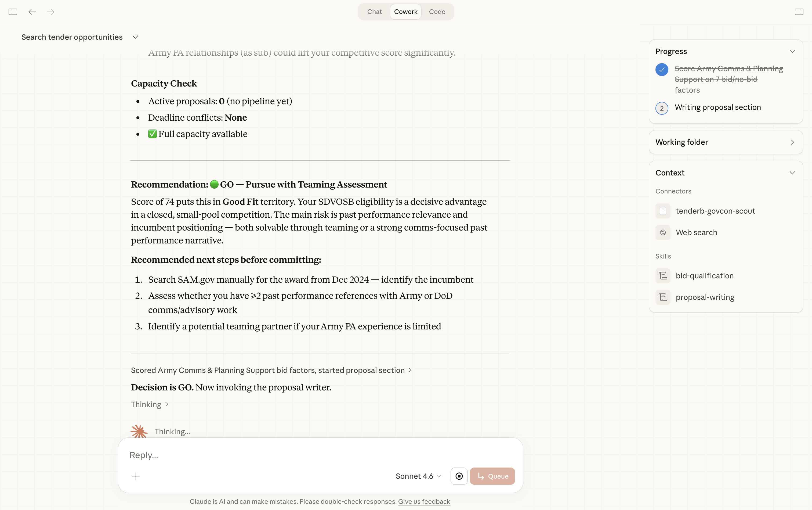The width and height of the screenshot is (812, 510).
Task: Select the Web search connector
Action: 696,232
